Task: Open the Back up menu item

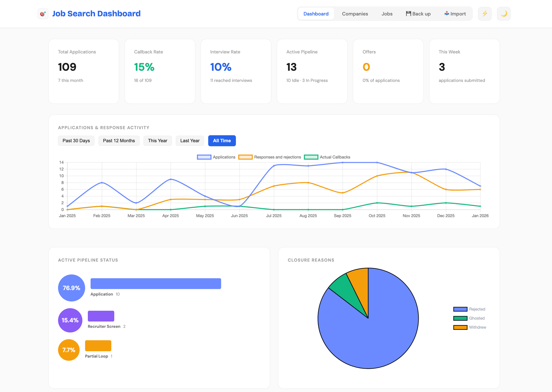Action: 418,14
